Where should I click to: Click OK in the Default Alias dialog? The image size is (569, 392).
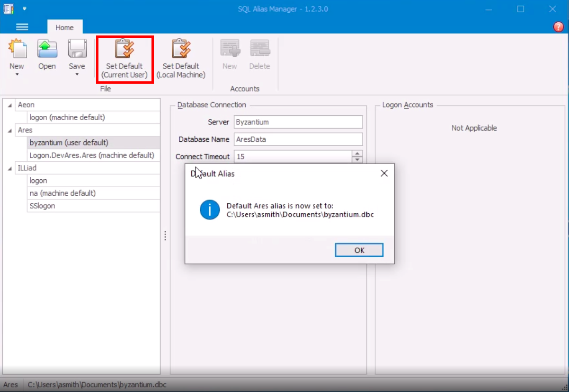(x=359, y=250)
